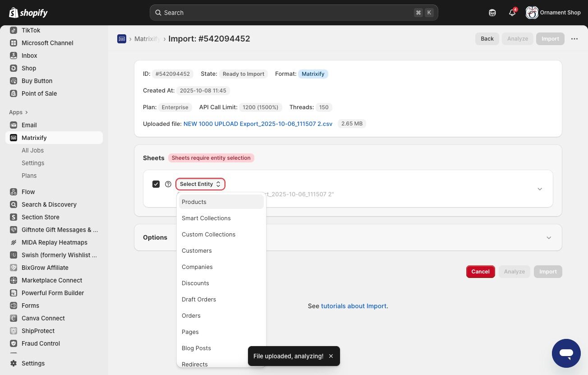Choose Products from the entity list
Screen dimensions: 588x375
[x=221, y=202]
